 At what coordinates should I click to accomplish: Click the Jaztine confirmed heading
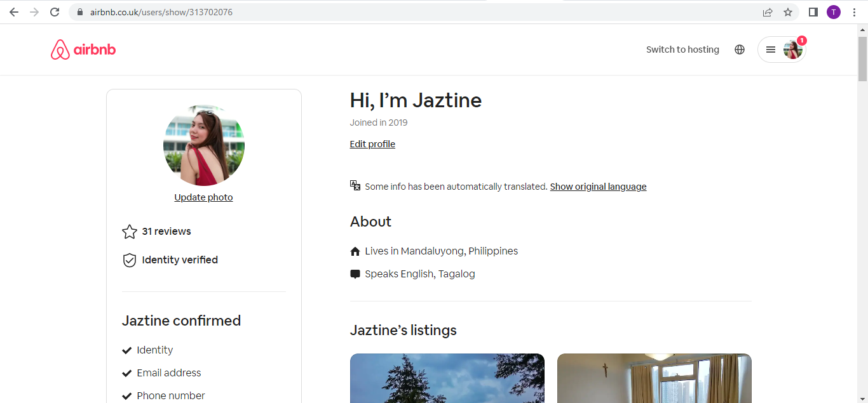click(181, 321)
